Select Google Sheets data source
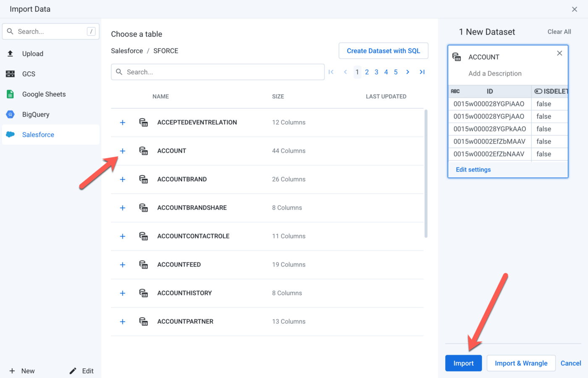The height and width of the screenshot is (378, 588). 51,94
